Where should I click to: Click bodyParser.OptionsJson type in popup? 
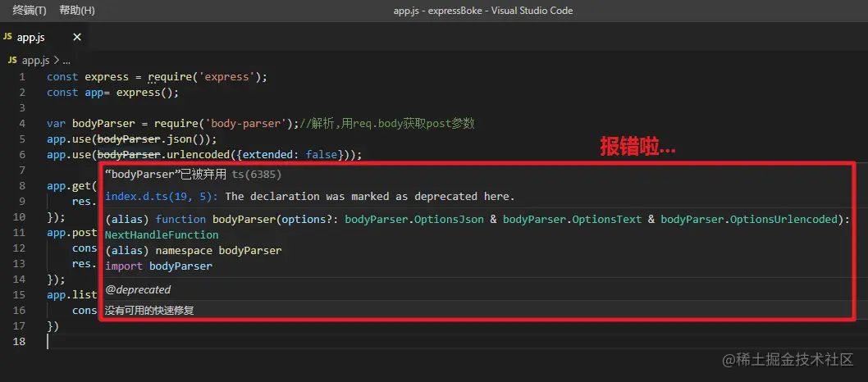(414, 220)
